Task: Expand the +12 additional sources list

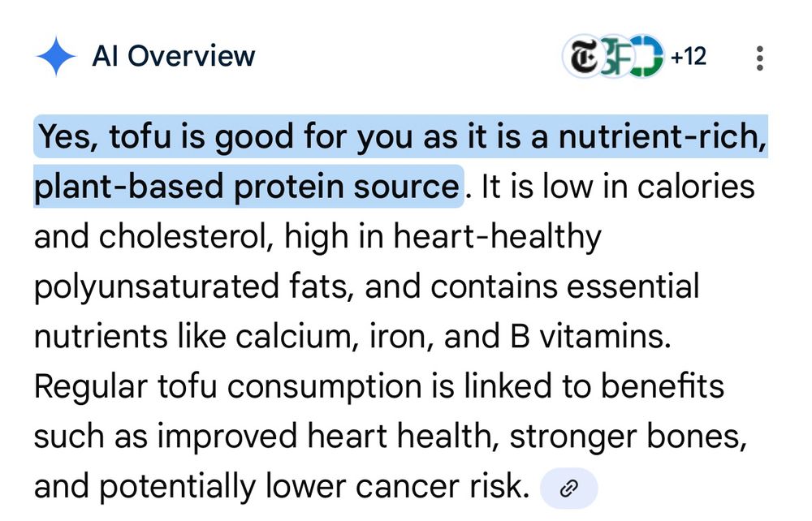Action: pyautogui.click(x=689, y=57)
